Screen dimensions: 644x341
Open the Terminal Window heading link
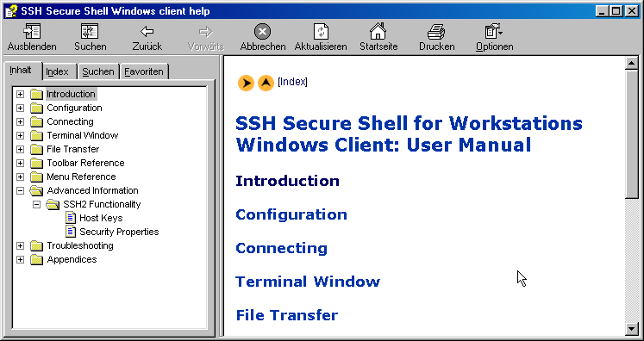click(x=308, y=282)
